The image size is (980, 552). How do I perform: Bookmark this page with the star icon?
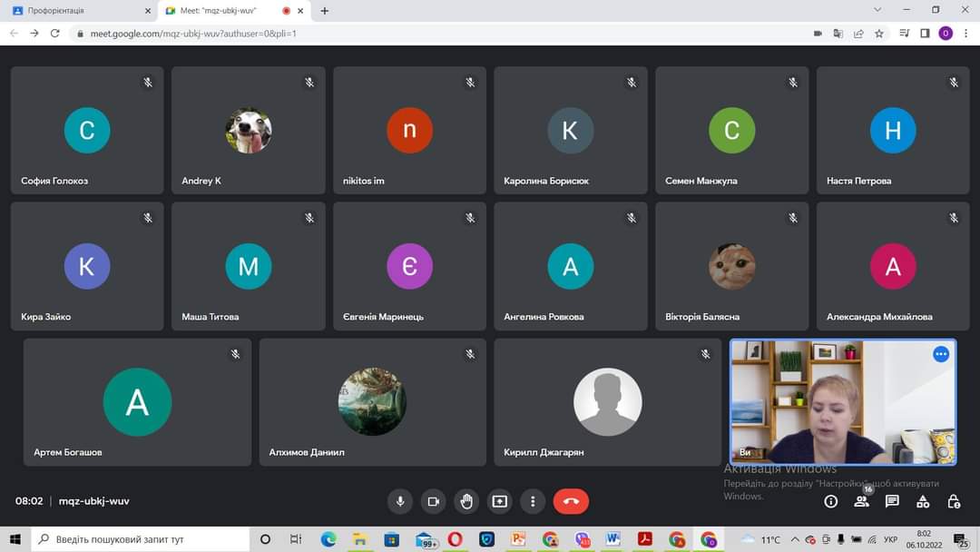[x=879, y=34]
